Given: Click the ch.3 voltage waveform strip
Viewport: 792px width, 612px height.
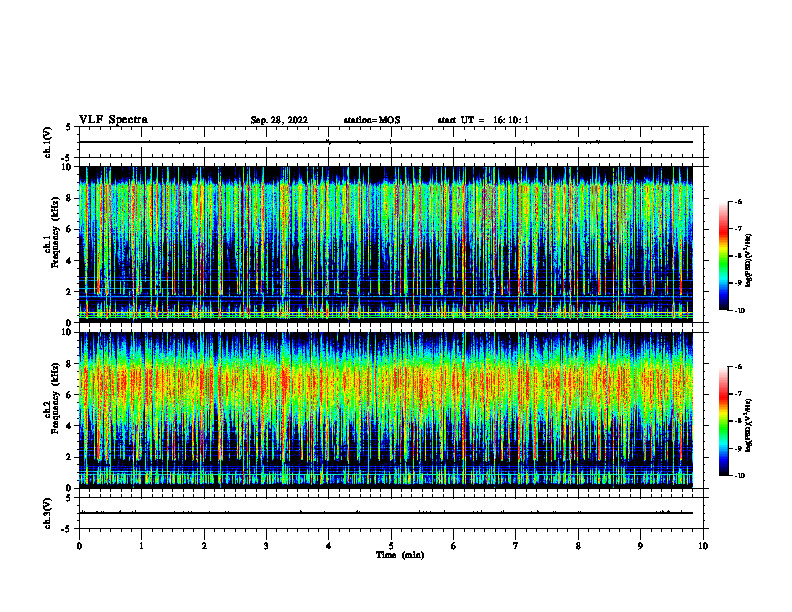Looking at the screenshot, I should 391,513.
